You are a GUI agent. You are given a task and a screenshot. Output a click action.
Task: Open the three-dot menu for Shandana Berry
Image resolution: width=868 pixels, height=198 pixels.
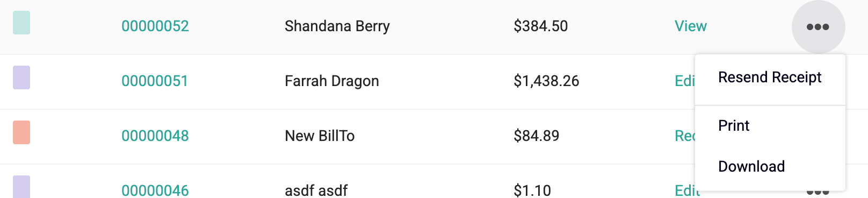[818, 27]
